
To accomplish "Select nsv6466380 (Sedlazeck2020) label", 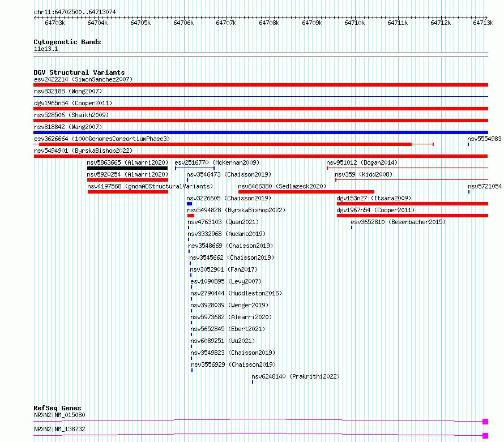I will [x=282, y=186].
